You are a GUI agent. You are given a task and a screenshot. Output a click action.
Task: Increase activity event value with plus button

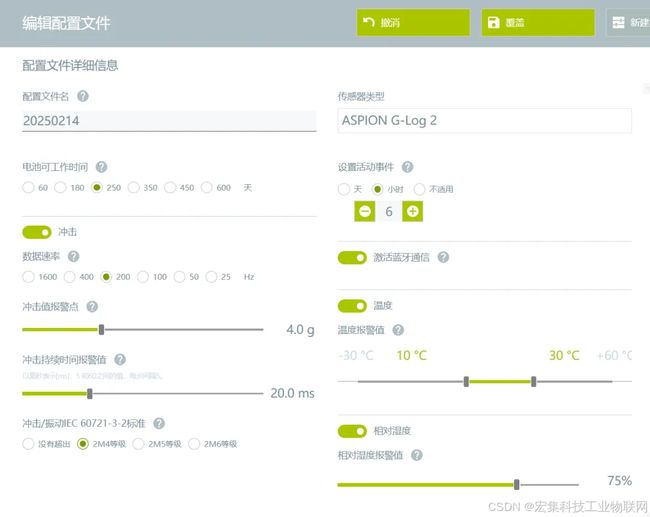click(412, 211)
